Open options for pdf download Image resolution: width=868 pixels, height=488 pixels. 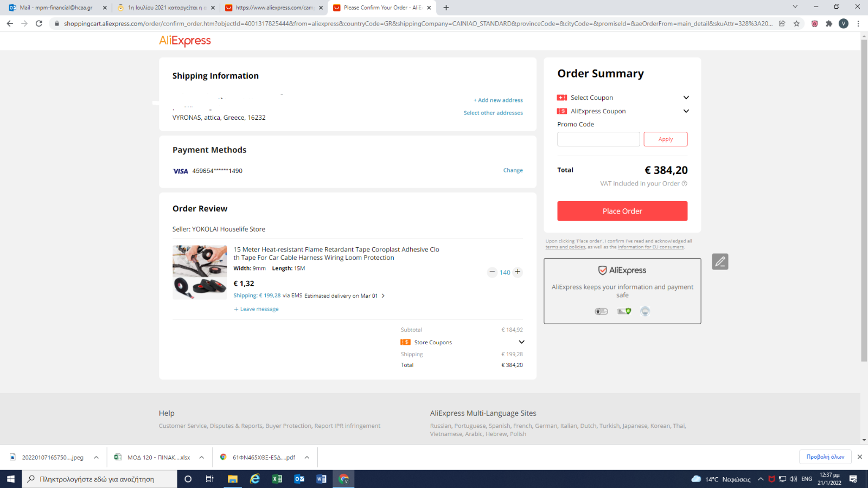point(307,457)
